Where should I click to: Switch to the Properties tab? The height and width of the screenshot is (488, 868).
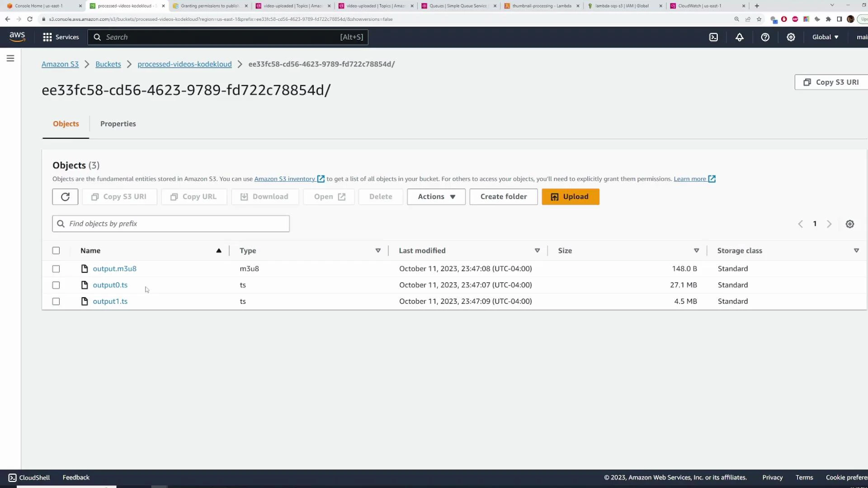coord(118,123)
